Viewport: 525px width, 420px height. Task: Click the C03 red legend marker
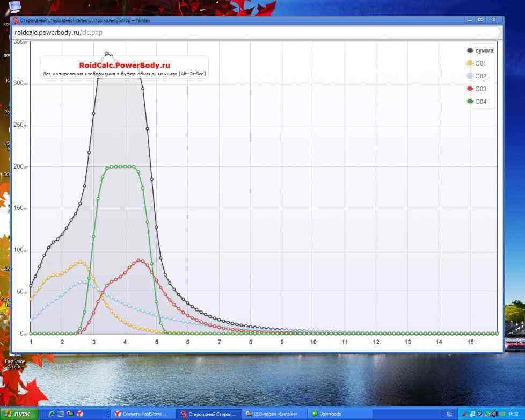pyautogui.click(x=470, y=89)
